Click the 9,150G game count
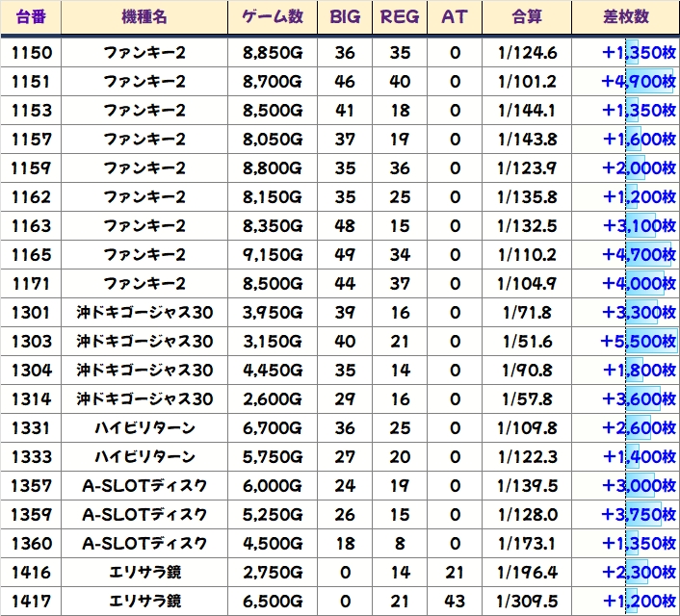Viewport: 680px width, 616px height. point(273,255)
